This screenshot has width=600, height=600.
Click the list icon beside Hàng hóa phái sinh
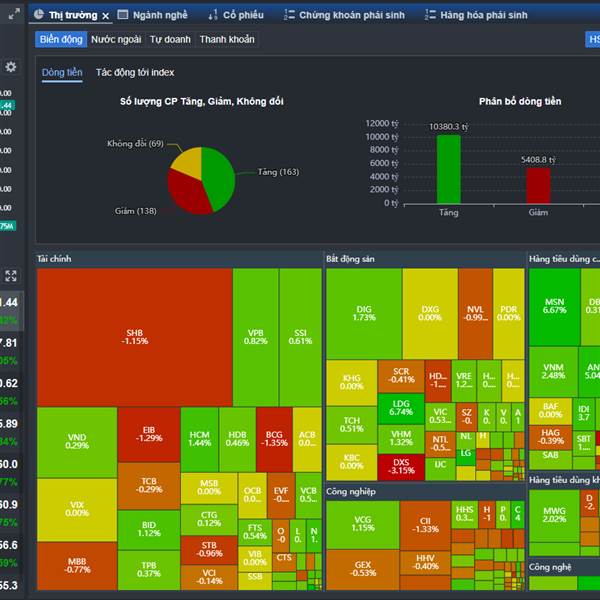coord(430,15)
